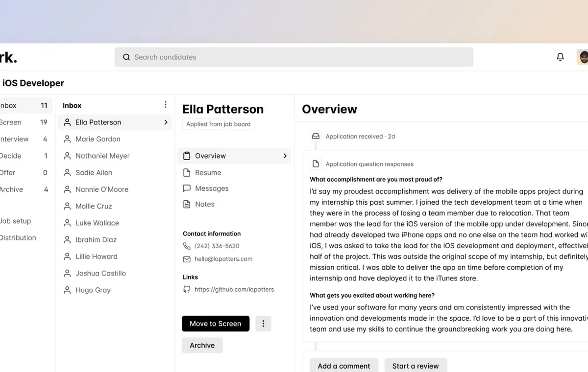This screenshot has width=588, height=372.
Task: Click Move to Screen button
Action: click(216, 324)
